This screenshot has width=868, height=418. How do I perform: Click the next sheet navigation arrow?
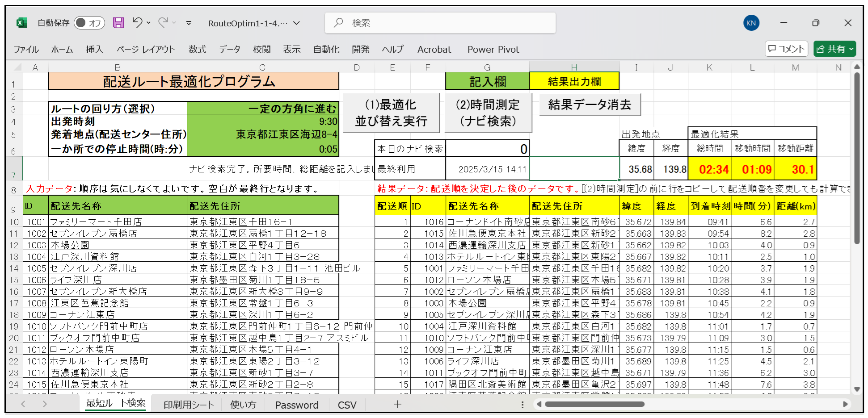(x=45, y=404)
